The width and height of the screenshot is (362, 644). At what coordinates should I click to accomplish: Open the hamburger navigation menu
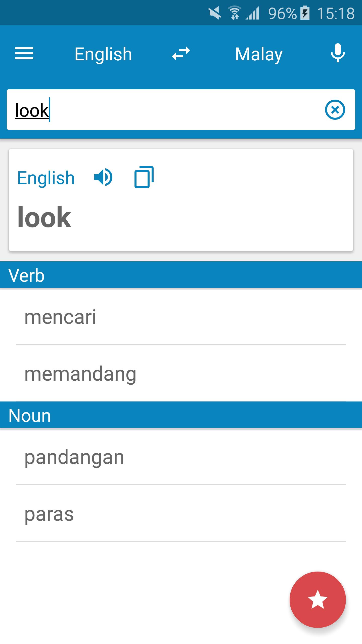pyautogui.click(x=24, y=54)
